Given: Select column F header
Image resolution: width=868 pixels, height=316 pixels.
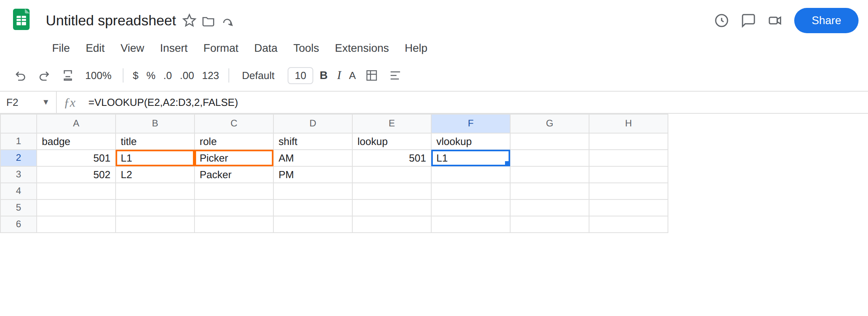Looking at the screenshot, I should 471,123.
